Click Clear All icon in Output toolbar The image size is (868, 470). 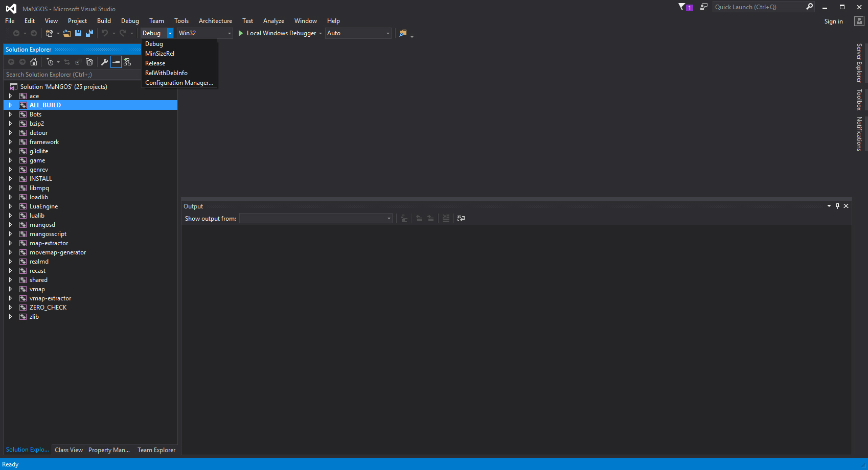(446, 218)
